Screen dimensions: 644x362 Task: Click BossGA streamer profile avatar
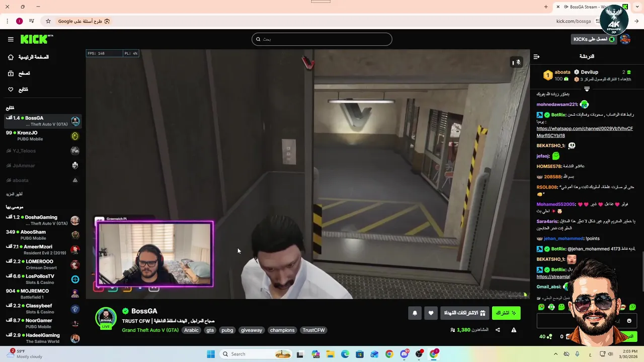coord(106,318)
